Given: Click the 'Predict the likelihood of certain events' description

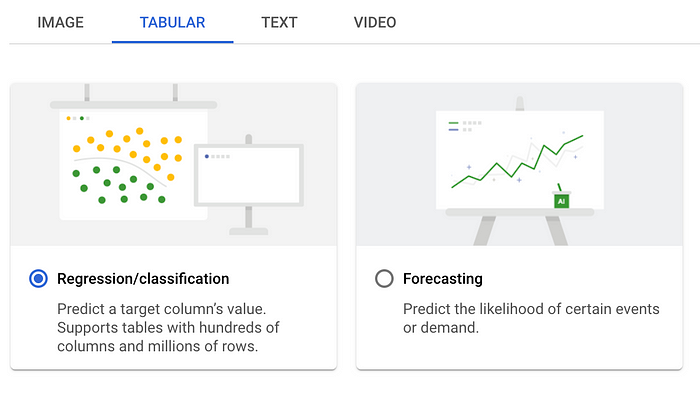Looking at the screenshot, I should tap(531, 309).
